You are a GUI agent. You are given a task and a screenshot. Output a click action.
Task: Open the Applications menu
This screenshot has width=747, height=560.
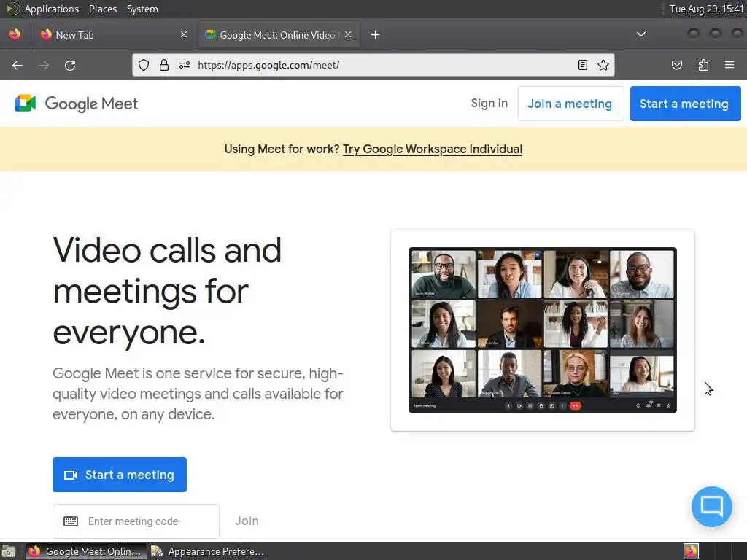click(x=52, y=9)
